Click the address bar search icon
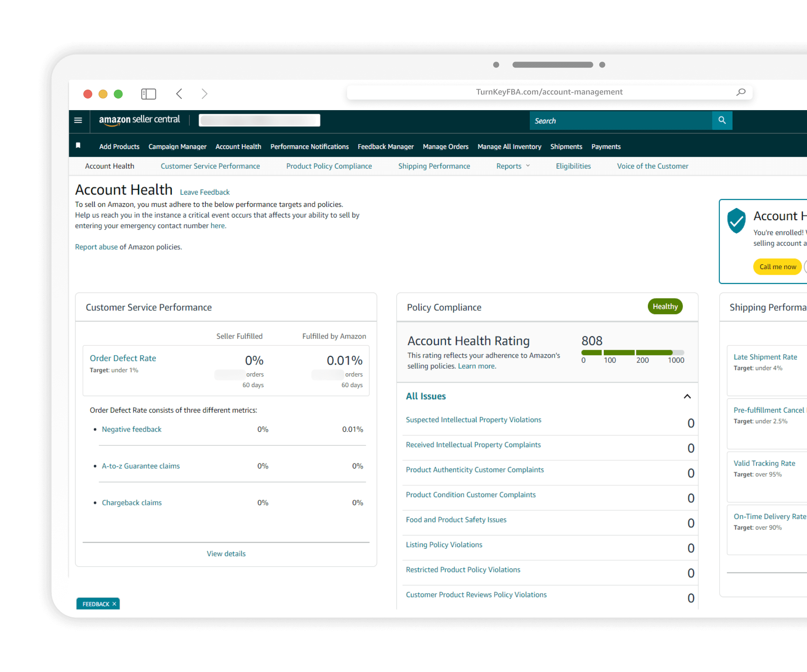807x672 pixels. click(x=740, y=92)
